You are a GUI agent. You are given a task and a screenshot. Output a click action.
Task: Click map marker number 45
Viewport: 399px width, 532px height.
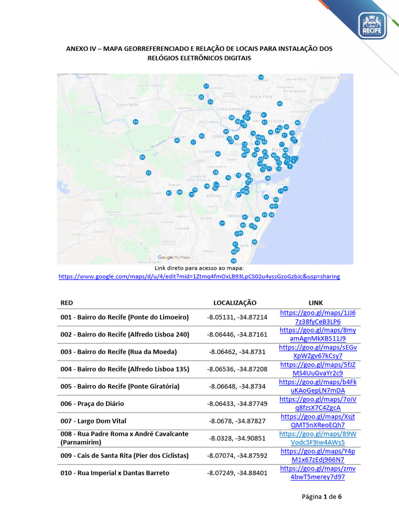280,103
